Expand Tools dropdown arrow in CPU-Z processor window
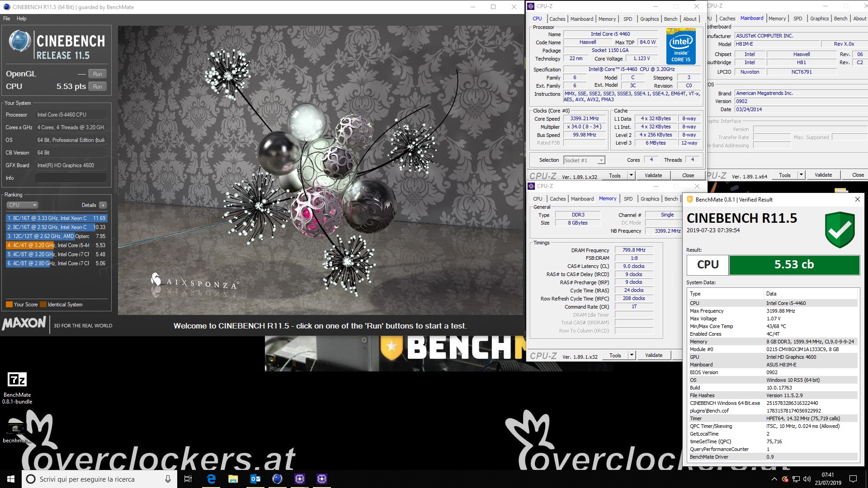 pyautogui.click(x=632, y=175)
